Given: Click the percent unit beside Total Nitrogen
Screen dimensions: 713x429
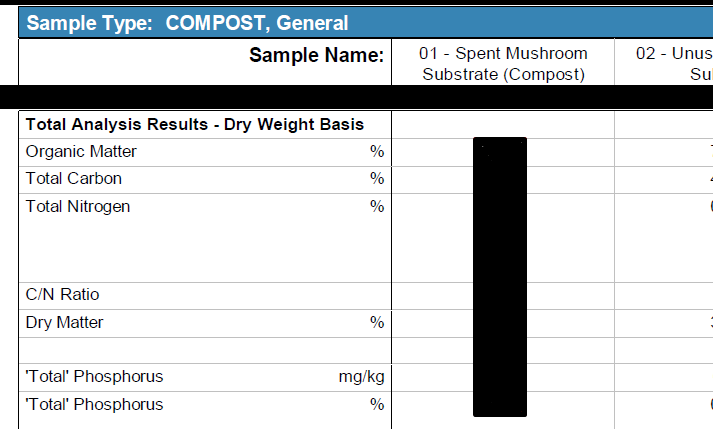Looking at the screenshot, I should pyautogui.click(x=377, y=206).
